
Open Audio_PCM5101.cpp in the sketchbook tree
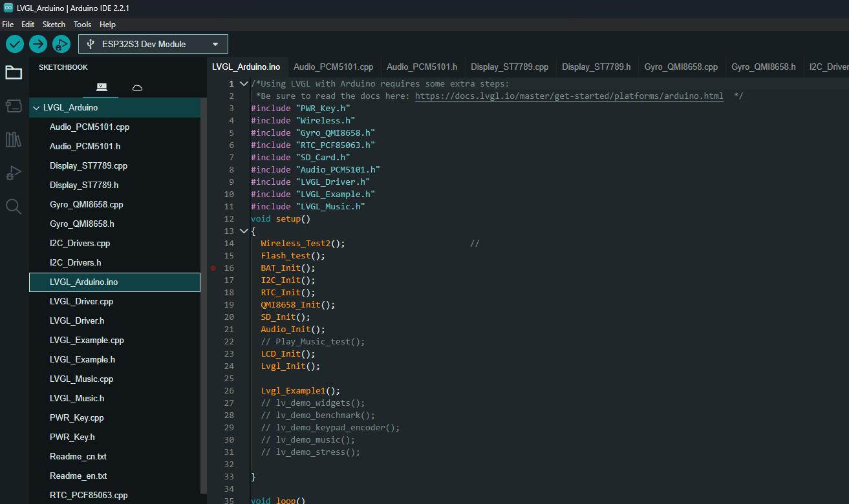tap(114, 127)
